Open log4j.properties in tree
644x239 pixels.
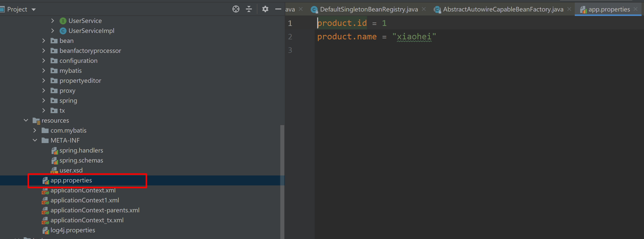(x=73, y=231)
